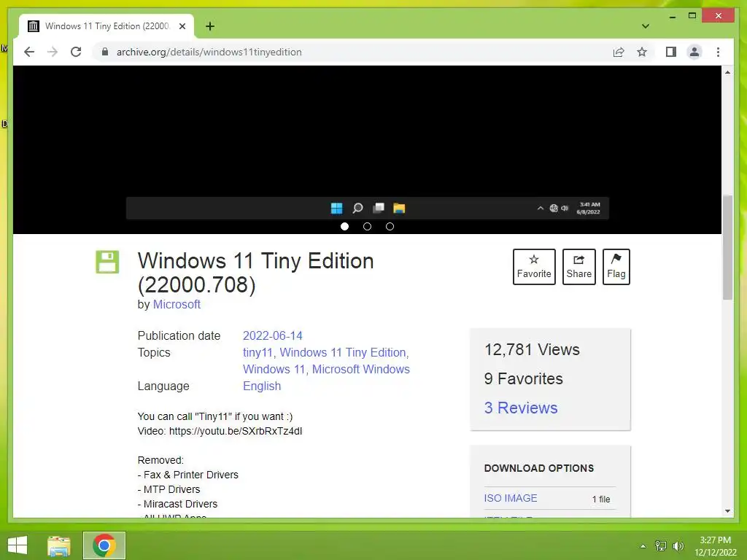Open the tiny11 topic link

258,352
